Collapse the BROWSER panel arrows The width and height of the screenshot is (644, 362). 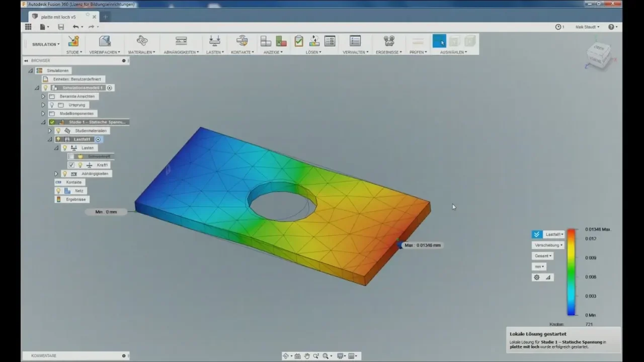pos(26,61)
